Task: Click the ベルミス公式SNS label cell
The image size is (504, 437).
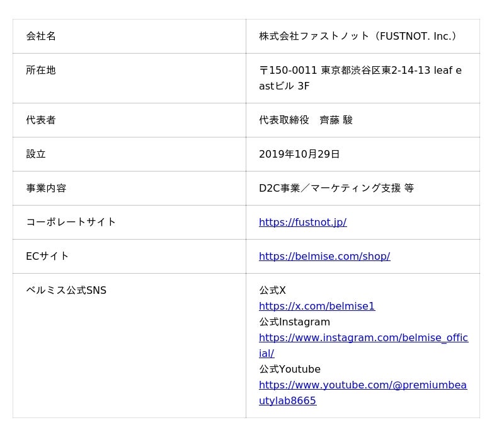Action: pos(66,290)
